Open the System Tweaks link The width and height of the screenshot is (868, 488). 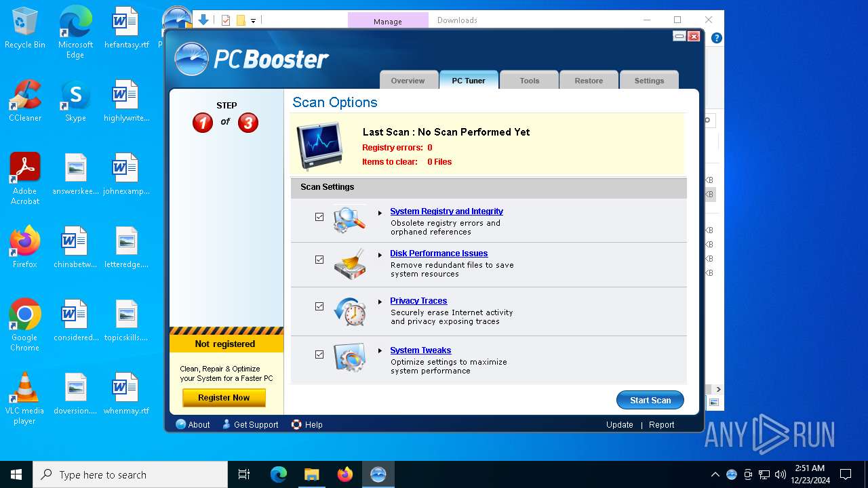tap(420, 350)
